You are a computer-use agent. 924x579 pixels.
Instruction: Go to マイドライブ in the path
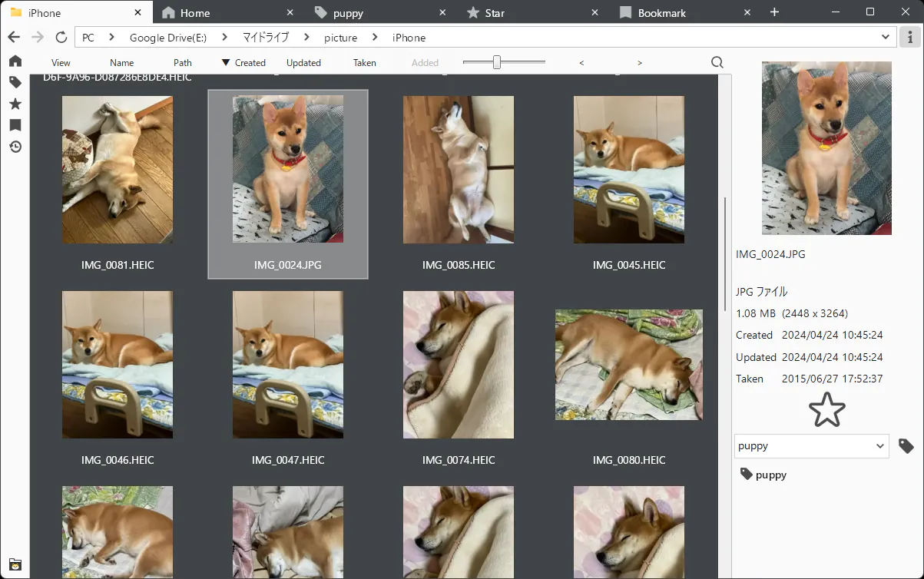[x=266, y=38]
